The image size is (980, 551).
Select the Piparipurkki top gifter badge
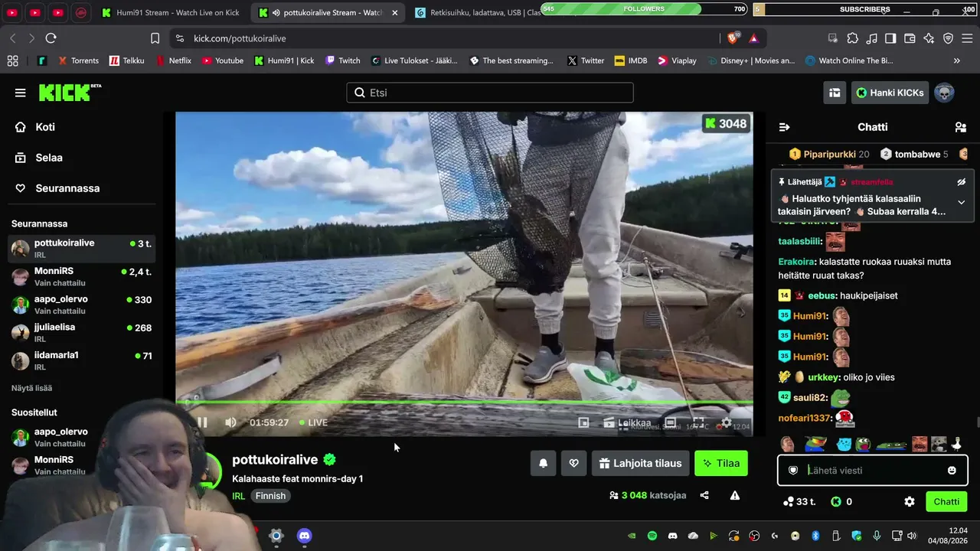tap(828, 154)
